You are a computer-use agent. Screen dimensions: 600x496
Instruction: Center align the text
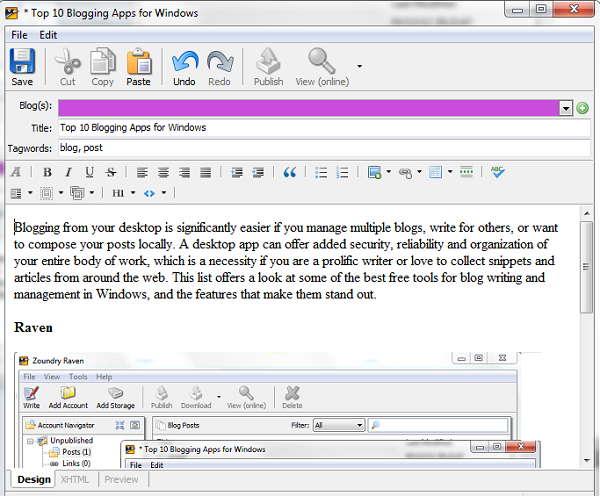click(163, 173)
